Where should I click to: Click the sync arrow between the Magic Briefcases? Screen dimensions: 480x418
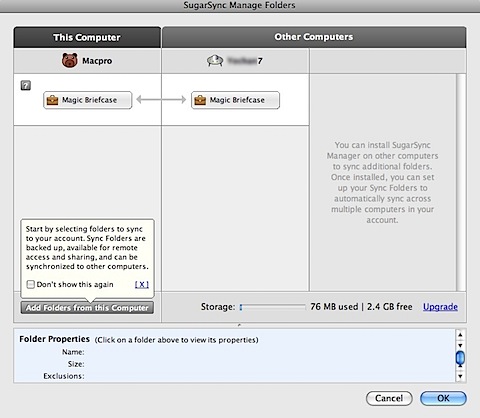point(161,99)
